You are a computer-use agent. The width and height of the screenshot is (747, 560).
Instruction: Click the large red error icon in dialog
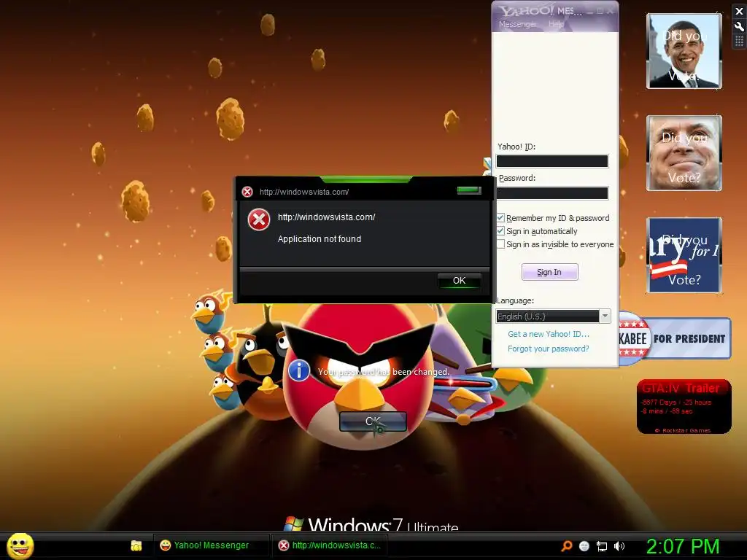coord(259,219)
